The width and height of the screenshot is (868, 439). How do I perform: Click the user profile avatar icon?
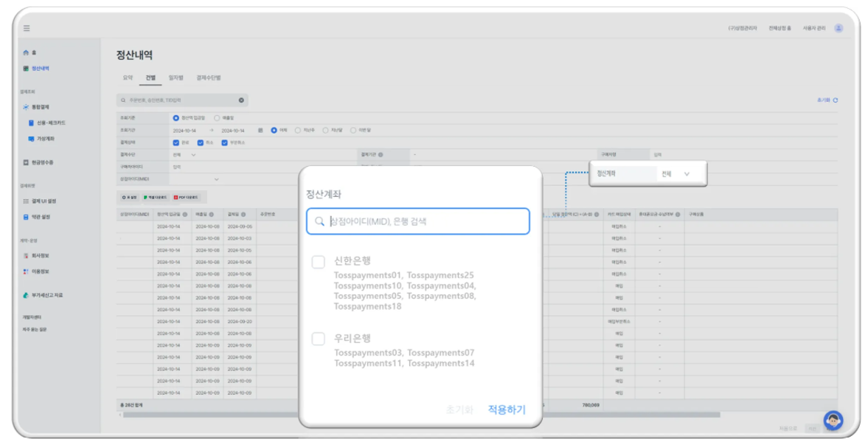tap(839, 28)
